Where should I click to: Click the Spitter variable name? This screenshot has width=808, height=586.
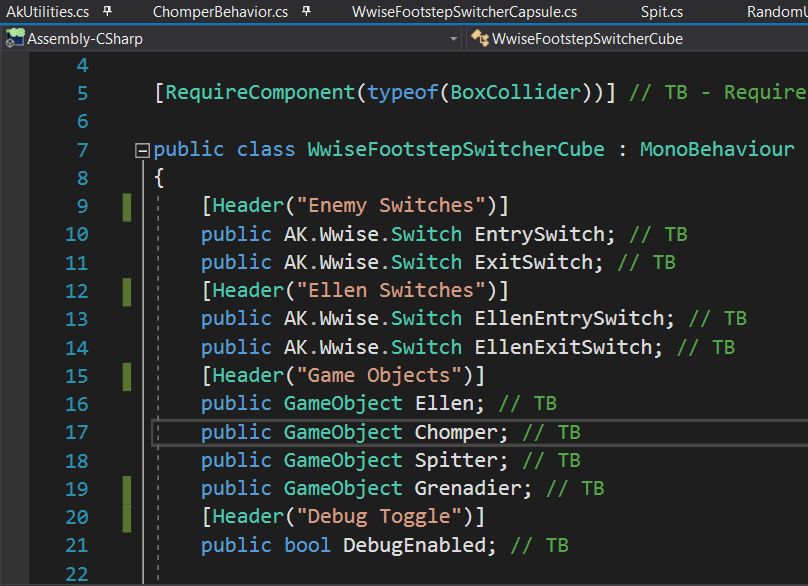[456, 460]
